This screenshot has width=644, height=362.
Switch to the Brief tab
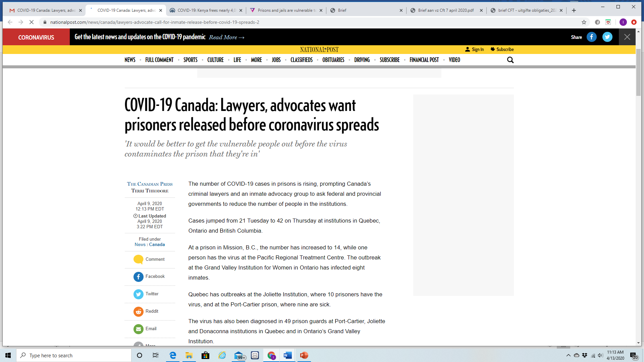(366, 10)
